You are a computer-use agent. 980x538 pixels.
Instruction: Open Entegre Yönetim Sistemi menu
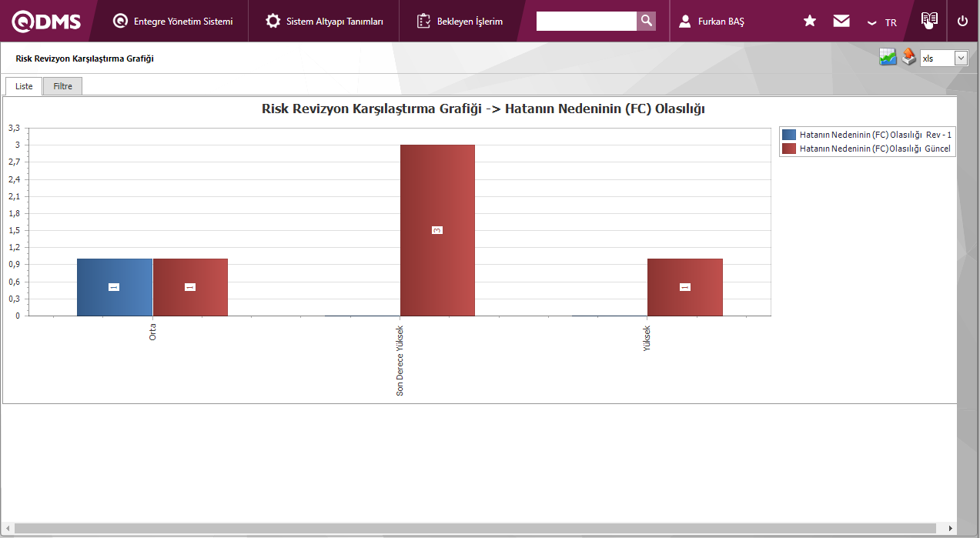click(x=172, y=22)
